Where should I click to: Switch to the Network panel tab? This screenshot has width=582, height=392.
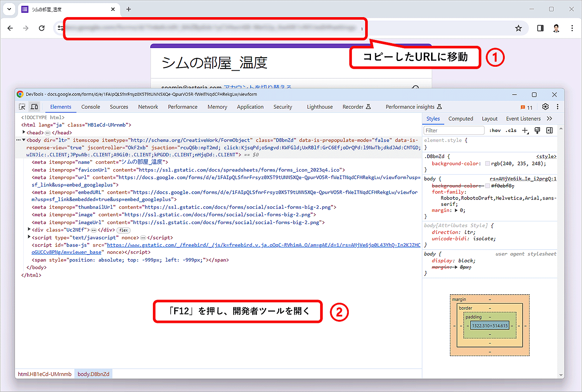[x=148, y=107]
